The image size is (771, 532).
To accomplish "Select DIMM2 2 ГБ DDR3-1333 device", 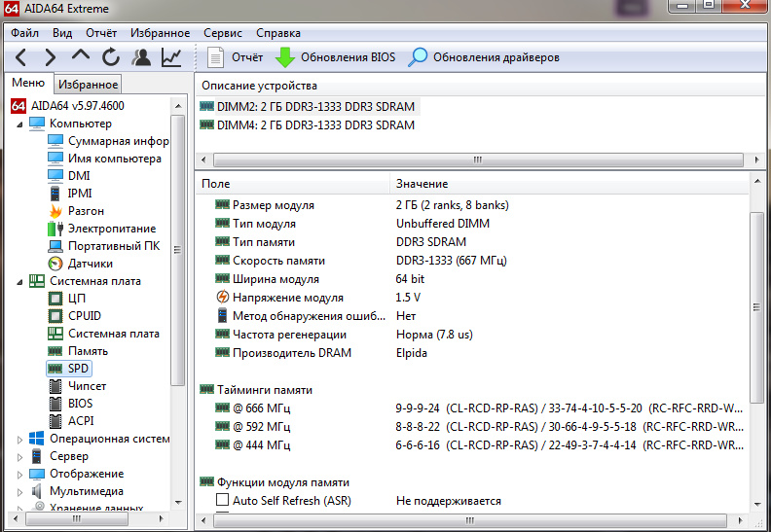I will click(x=315, y=107).
